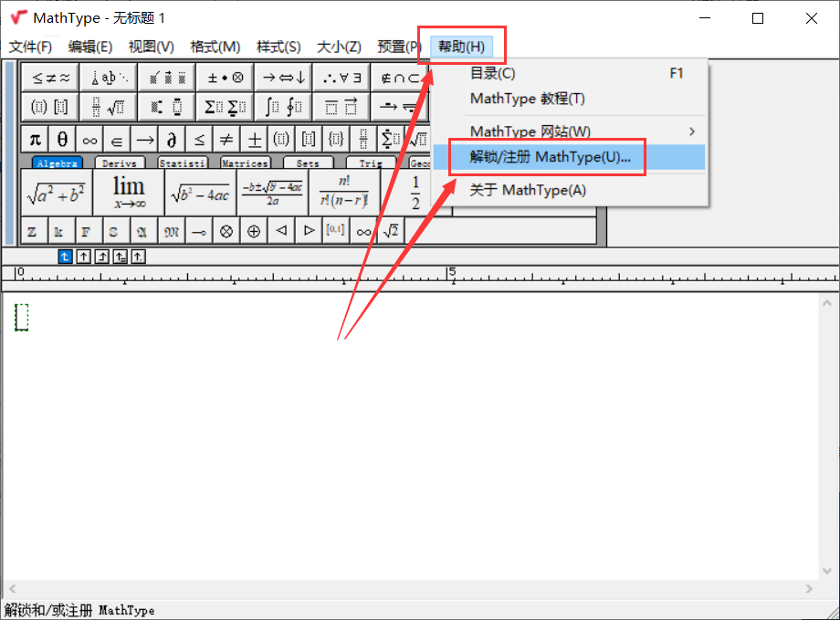Insert the quadratic formula expression
The image size is (840, 620).
[272, 193]
